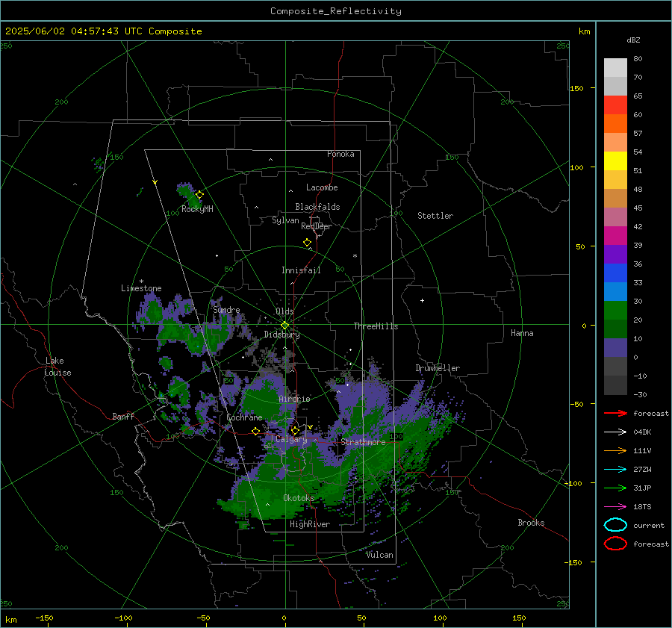Click the ThreeHills label
This screenshot has height=628, width=672.
point(376,326)
